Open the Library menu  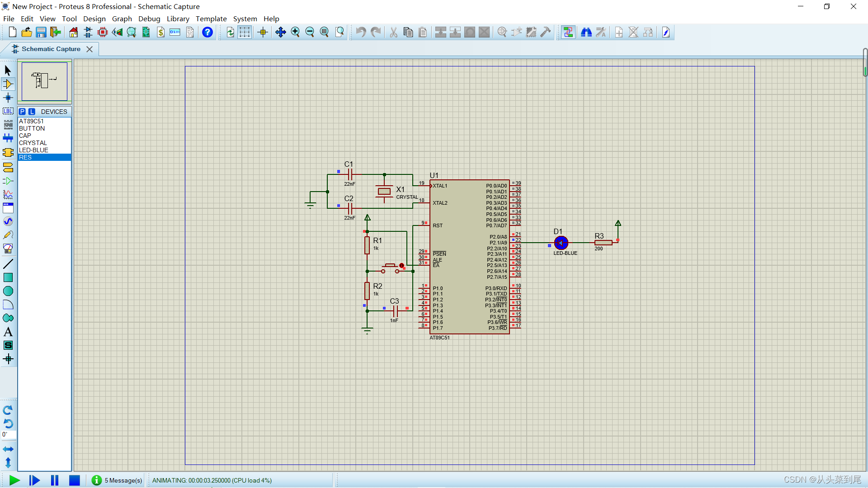[x=178, y=19]
